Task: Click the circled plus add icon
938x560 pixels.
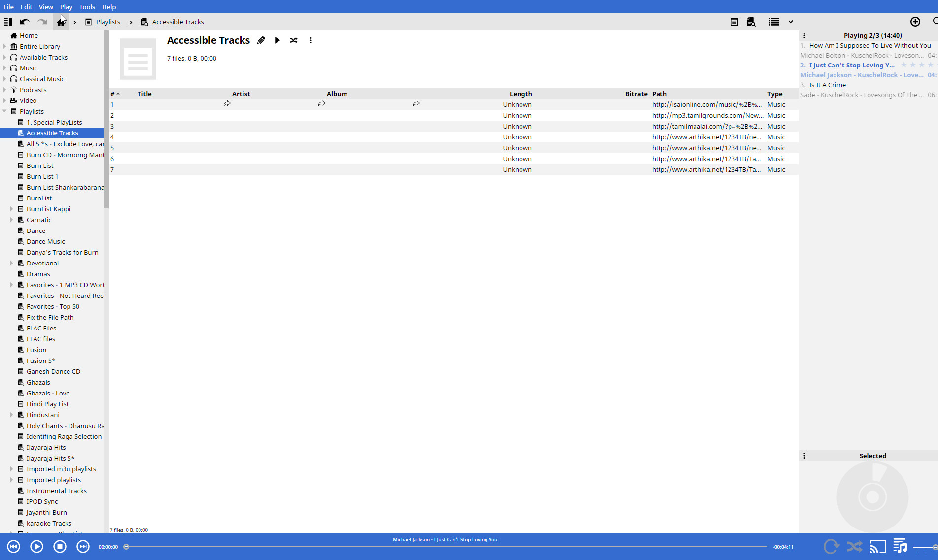Action: pos(915,22)
